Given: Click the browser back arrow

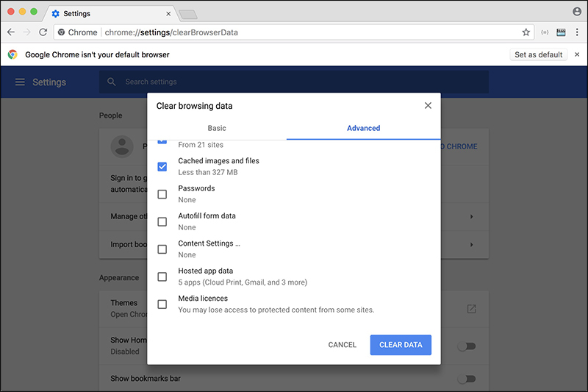Looking at the screenshot, I should click(x=11, y=32).
